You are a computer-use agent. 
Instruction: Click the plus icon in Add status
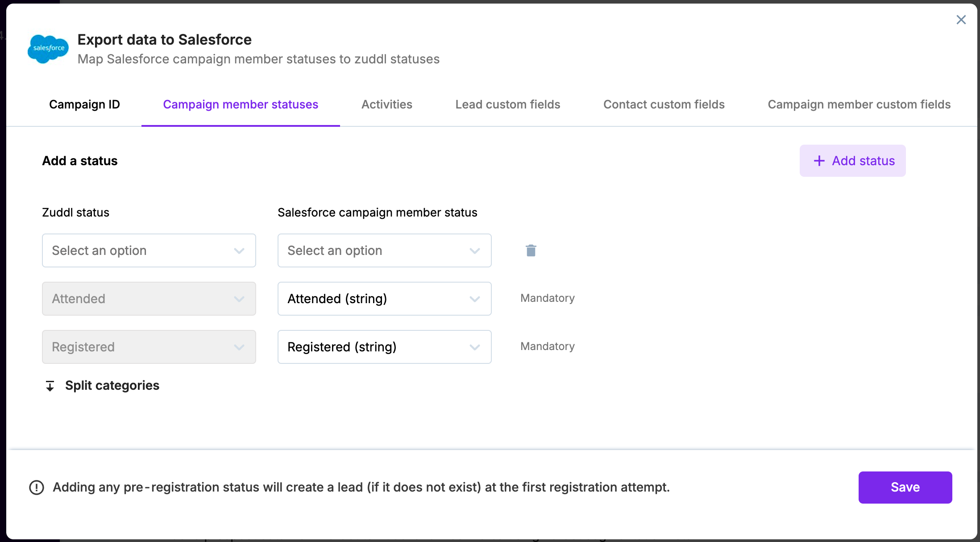pyautogui.click(x=819, y=161)
